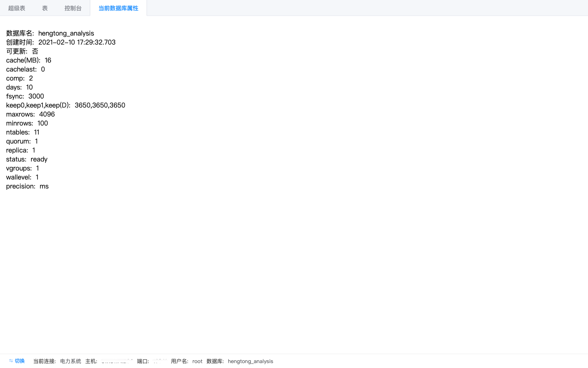This screenshot has height=368, width=588.
Task: Click the 端口 port label in status bar
Action: (143, 361)
